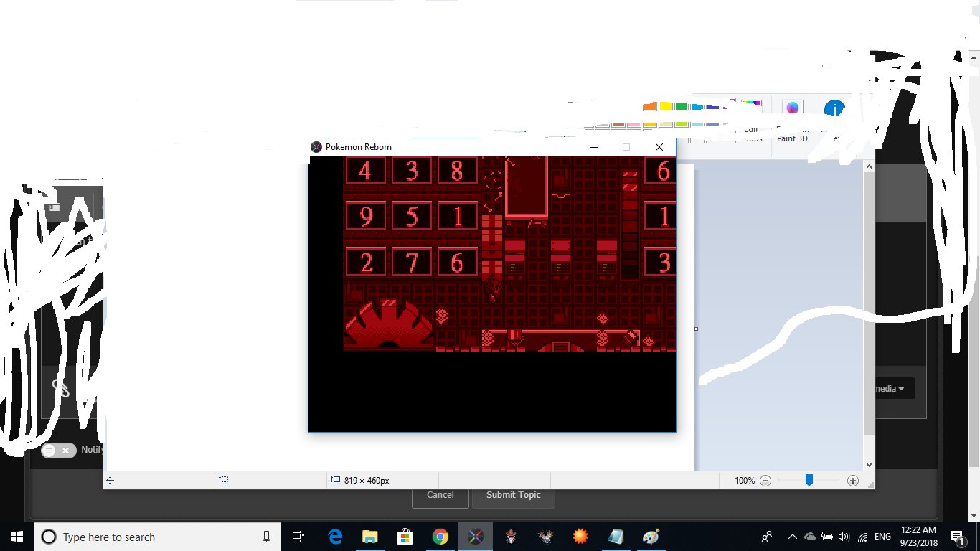The height and width of the screenshot is (551, 980).
Task: Check the battery status tray icon
Action: (826, 537)
